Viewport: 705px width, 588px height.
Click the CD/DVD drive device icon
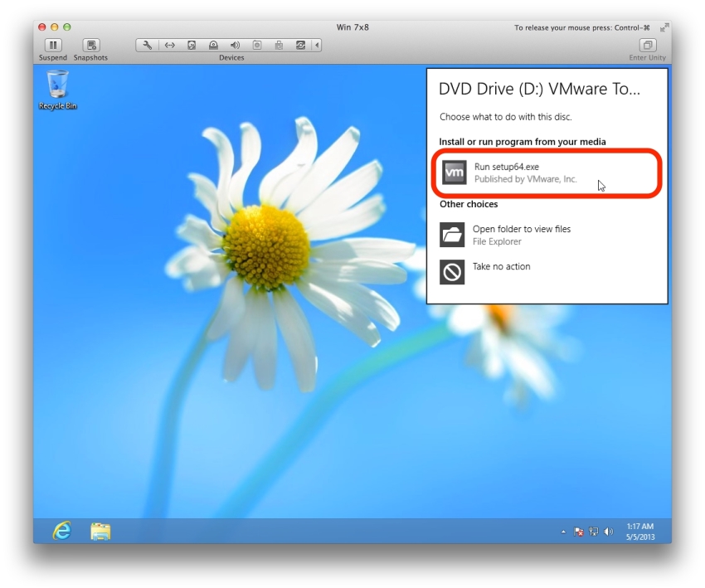pos(213,45)
